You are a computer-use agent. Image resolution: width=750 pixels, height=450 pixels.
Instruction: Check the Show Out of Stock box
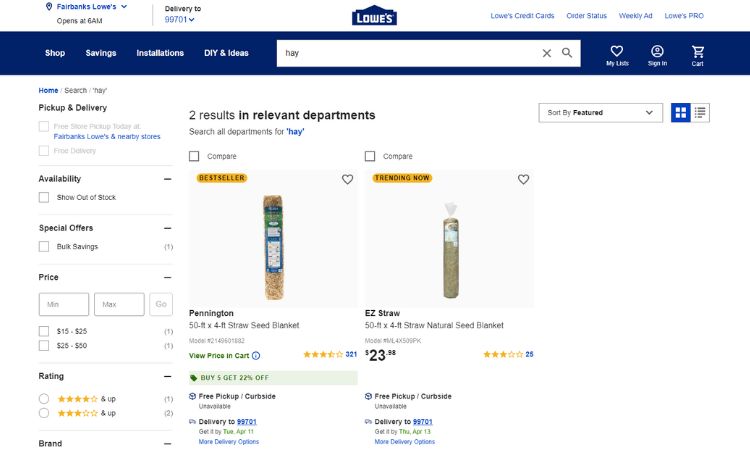click(44, 198)
